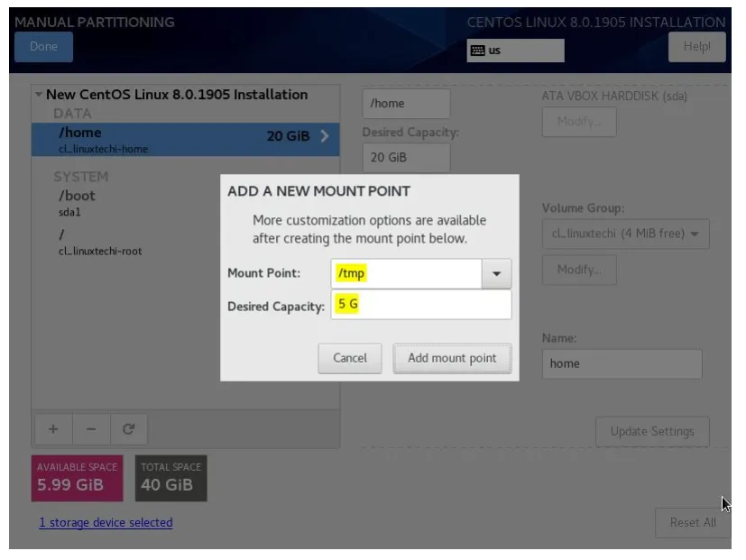This screenshot has width=746, height=560.
Task: Click Modify under ATA VBOX HARDDISK
Action: click(x=579, y=122)
